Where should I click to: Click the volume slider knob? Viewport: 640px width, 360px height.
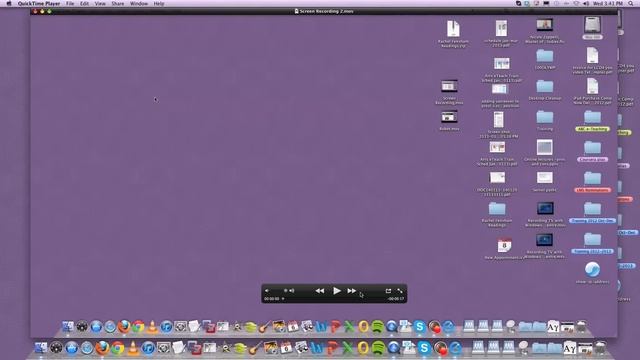tap(285, 291)
